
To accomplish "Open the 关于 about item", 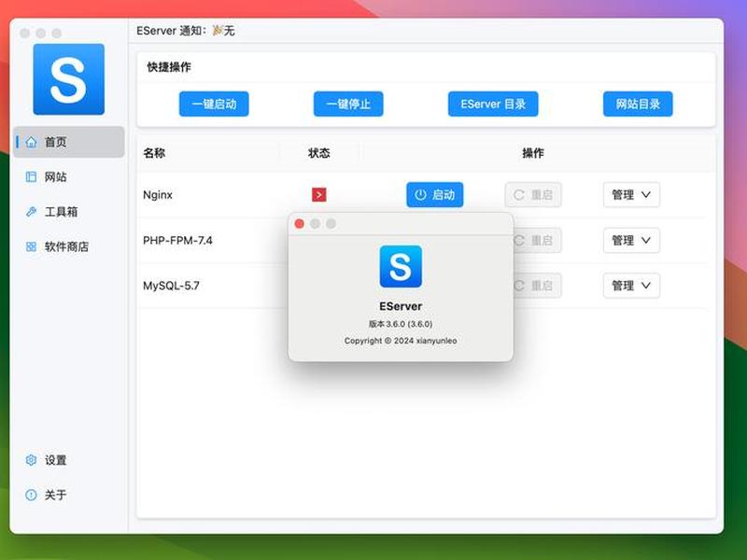I will click(69, 495).
